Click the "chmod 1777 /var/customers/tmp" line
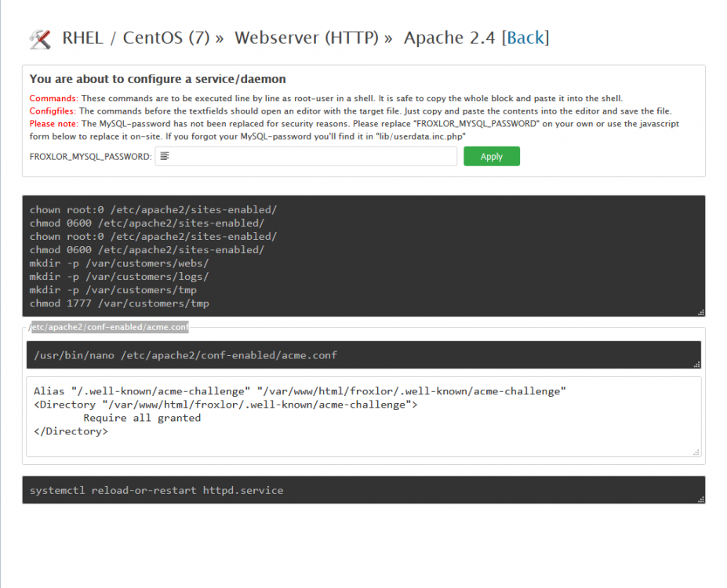Viewport: 727px width, 588px height. [119, 303]
